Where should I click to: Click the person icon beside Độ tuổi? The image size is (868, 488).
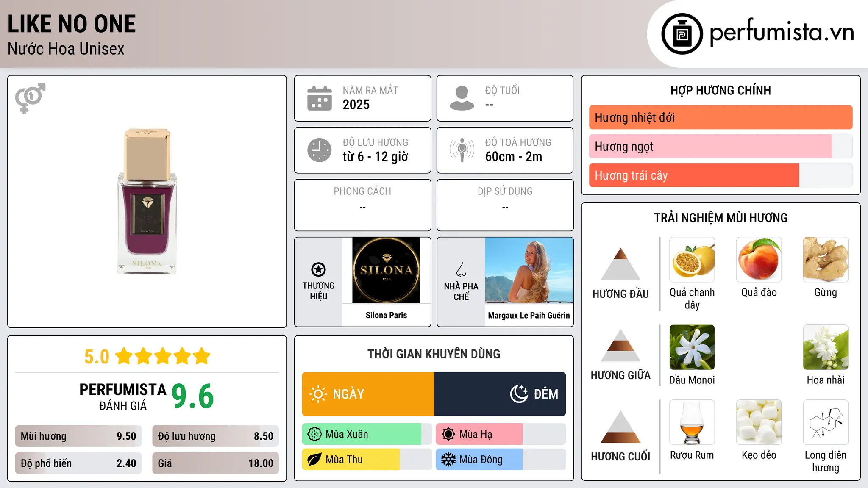click(x=462, y=98)
